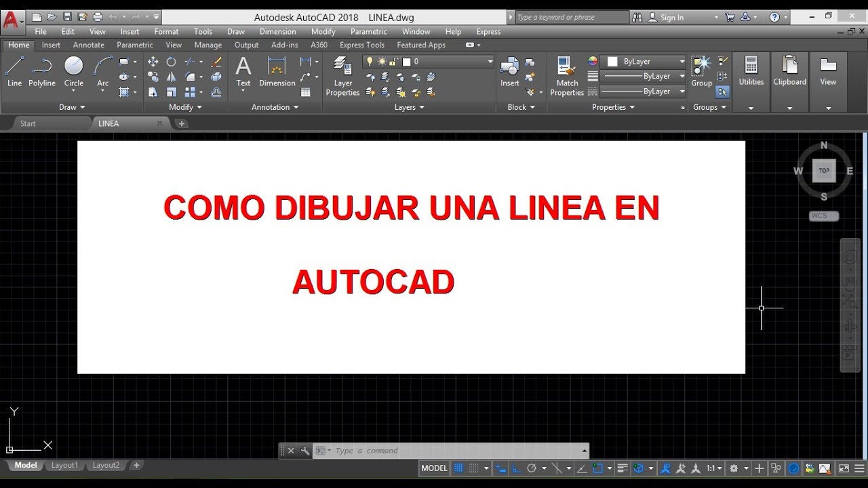This screenshot has width=868, height=488.
Task: Switch to the Layout1 tab
Action: point(64,466)
